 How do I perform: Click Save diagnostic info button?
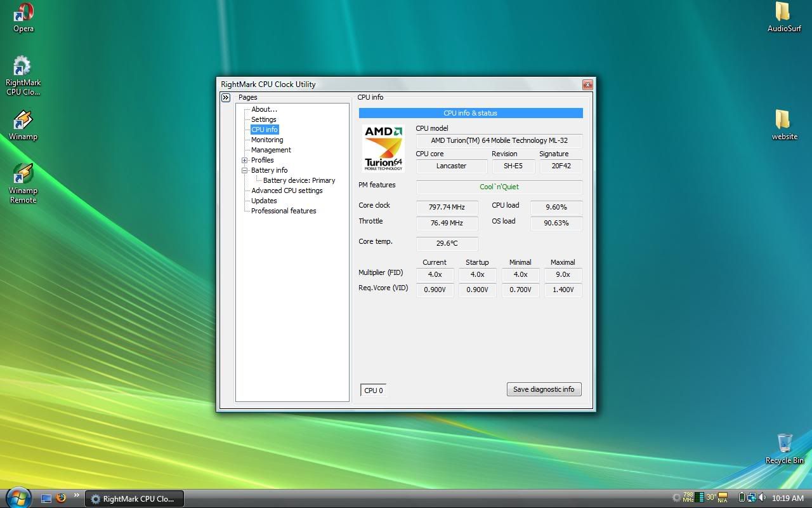[x=544, y=389]
